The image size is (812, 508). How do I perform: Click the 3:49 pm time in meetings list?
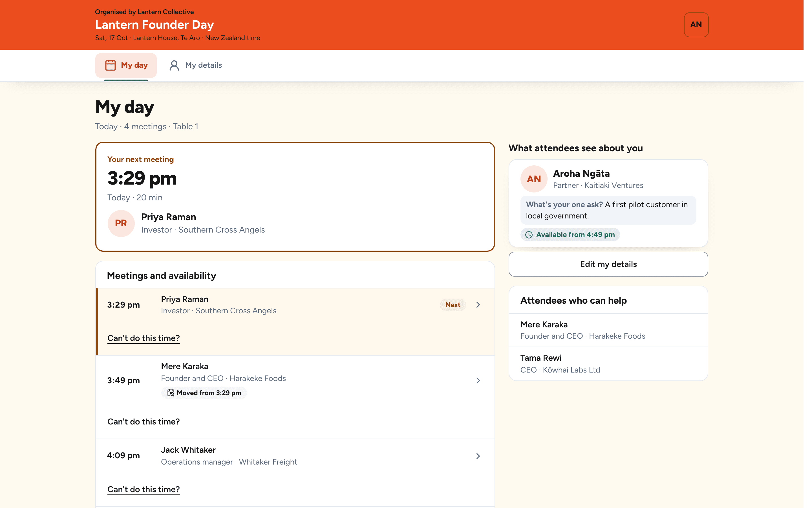coord(123,380)
